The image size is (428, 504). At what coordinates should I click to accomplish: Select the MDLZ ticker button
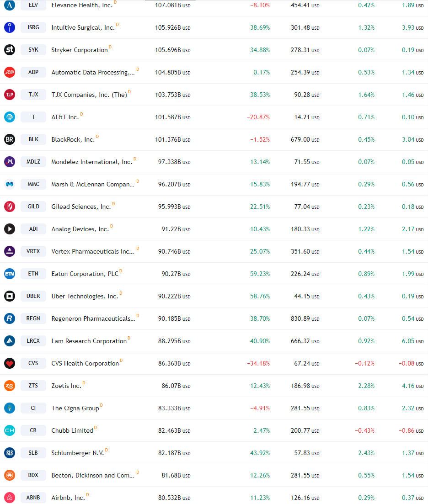[33, 162]
